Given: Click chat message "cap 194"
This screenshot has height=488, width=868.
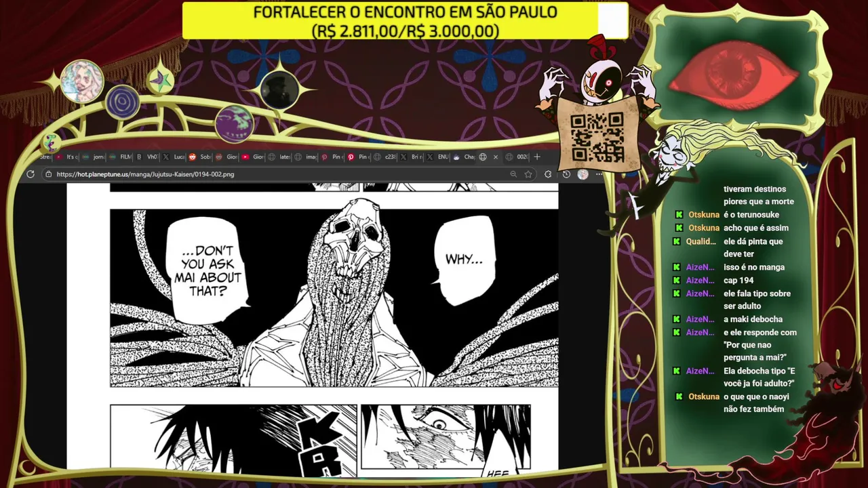Looking at the screenshot, I should pos(738,280).
